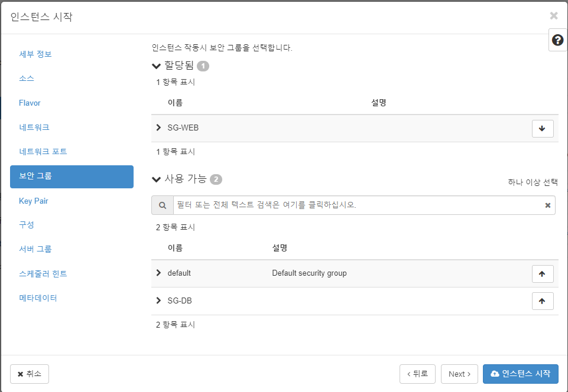The width and height of the screenshot is (568, 392).
Task: Switch to the 네트워크 step
Action: pos(34,127)
